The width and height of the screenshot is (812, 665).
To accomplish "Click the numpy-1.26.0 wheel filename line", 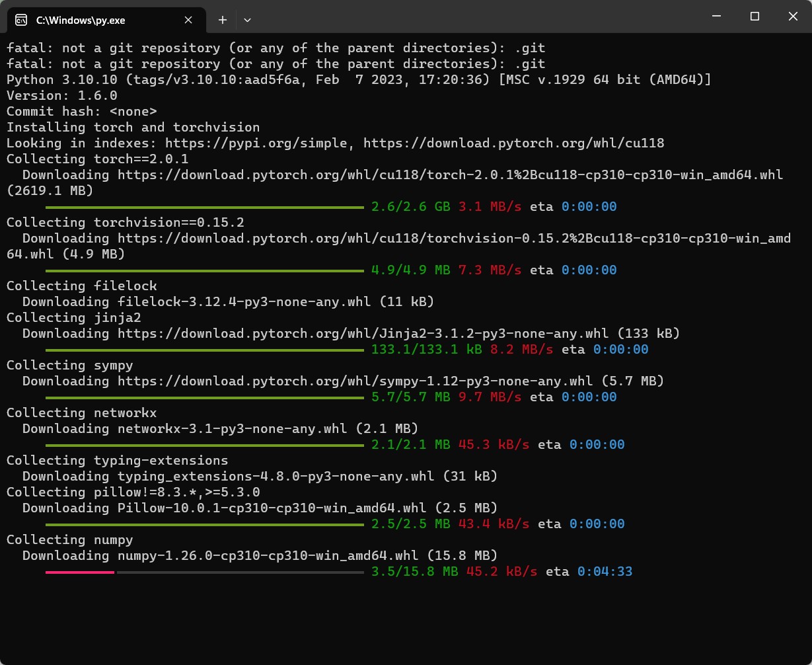I will coord(260,556).
